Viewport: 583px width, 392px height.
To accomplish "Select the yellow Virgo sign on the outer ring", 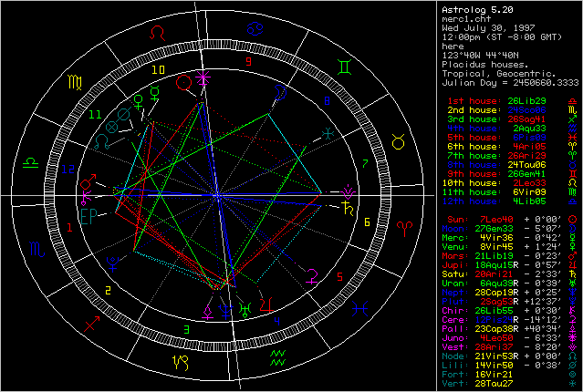I will [x=75, y=82].
